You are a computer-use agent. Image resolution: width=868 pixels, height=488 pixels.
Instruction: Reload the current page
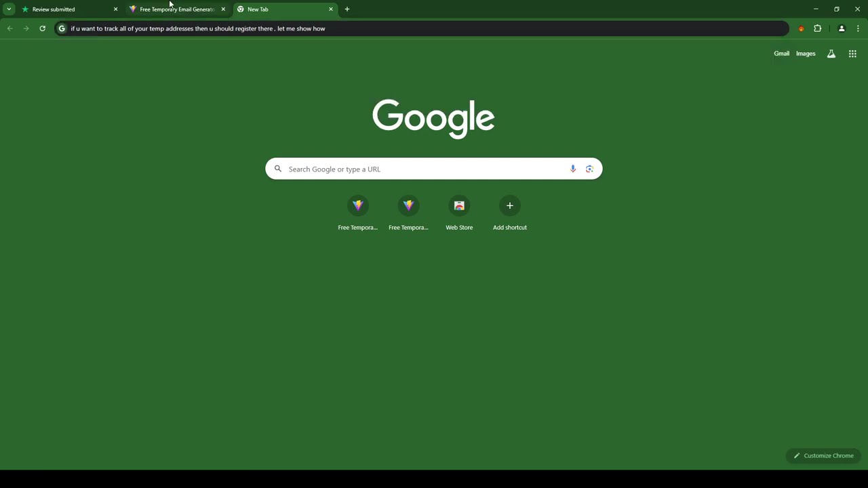[x=42, y=28]
